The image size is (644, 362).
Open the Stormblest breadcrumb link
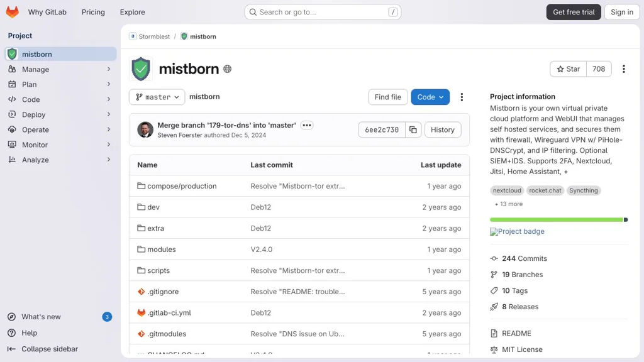[x=154, y=36]
